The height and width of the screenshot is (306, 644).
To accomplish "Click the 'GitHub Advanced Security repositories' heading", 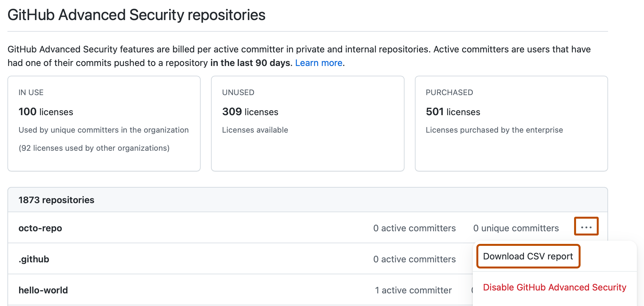I will click(x=137, y=15).
